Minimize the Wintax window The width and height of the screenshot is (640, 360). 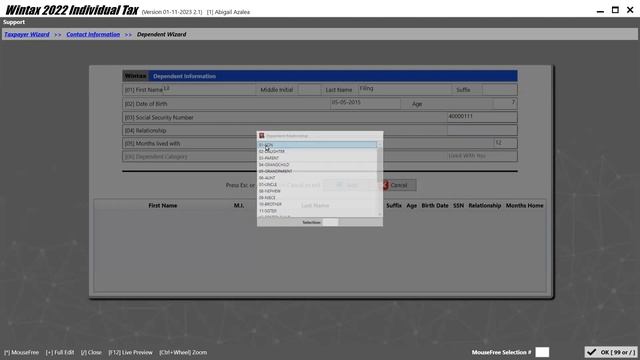coord(600,11)
